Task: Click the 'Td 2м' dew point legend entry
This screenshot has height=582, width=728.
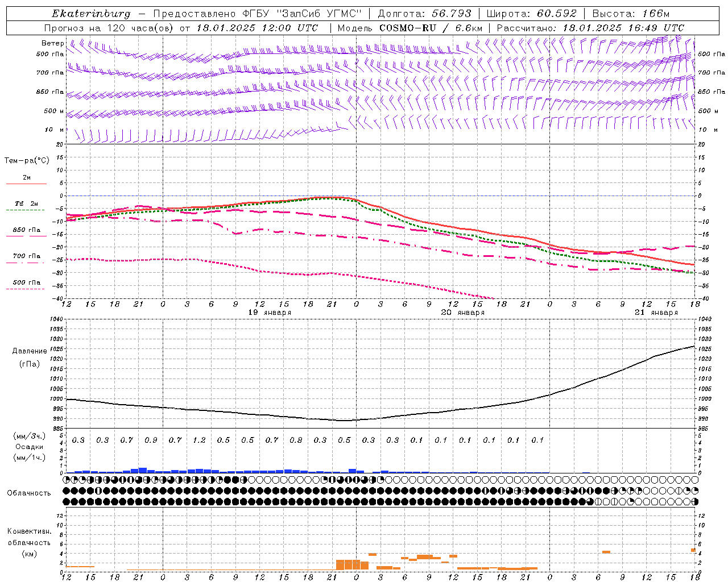Action: pos(27,203)
